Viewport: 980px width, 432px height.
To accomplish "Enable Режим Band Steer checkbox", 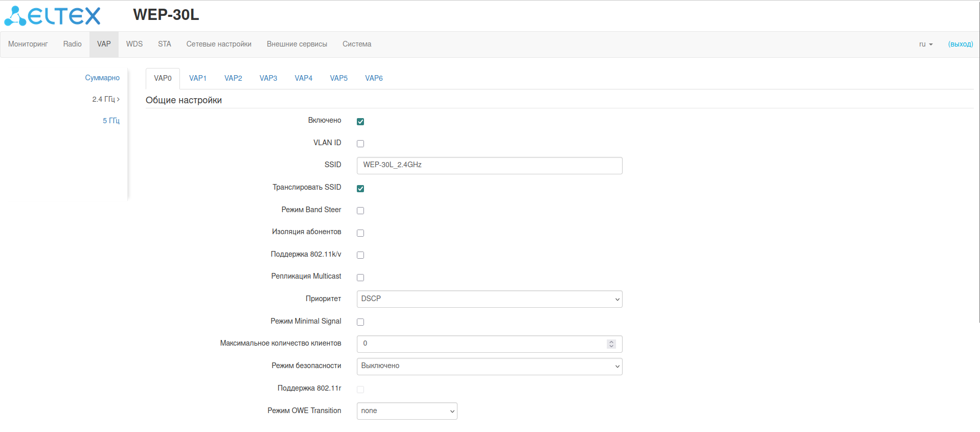I will (x=360, y=211).
